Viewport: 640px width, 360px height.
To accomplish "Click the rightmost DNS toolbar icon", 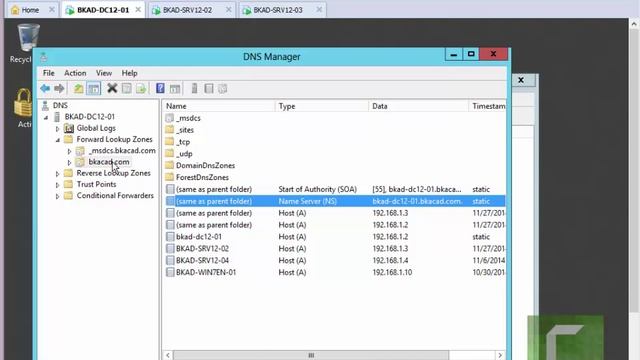I will (x=222, y=88).
